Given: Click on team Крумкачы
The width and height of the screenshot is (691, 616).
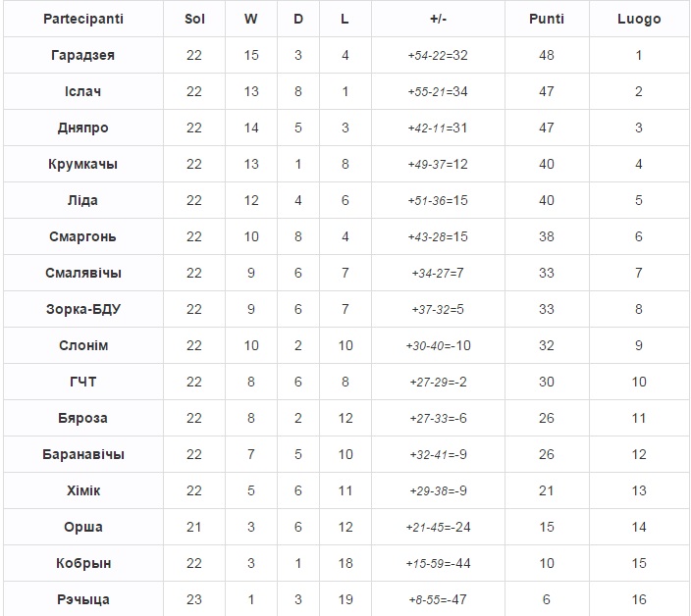Looking at the screenshot, I should pyautogui.click(x=83, y=164).
